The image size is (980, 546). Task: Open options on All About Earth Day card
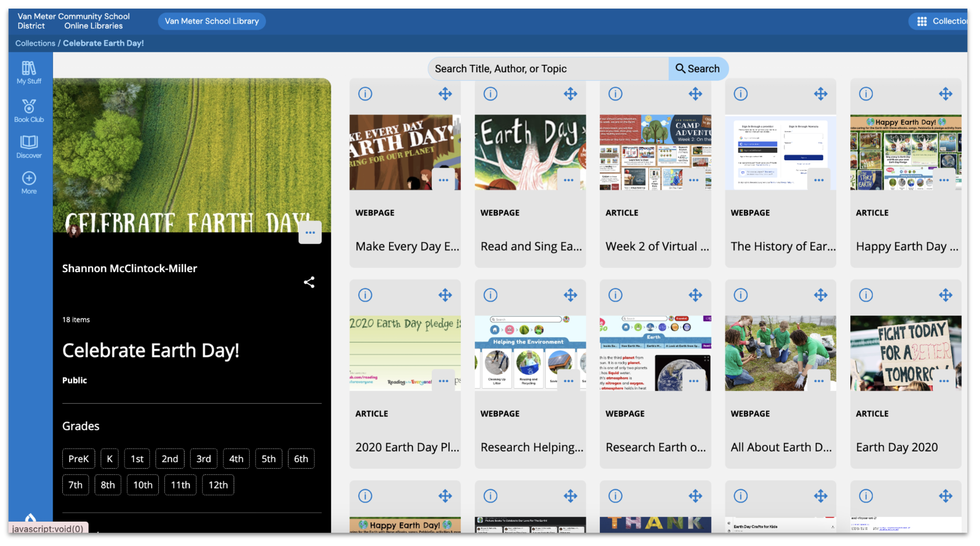point(819,381)
